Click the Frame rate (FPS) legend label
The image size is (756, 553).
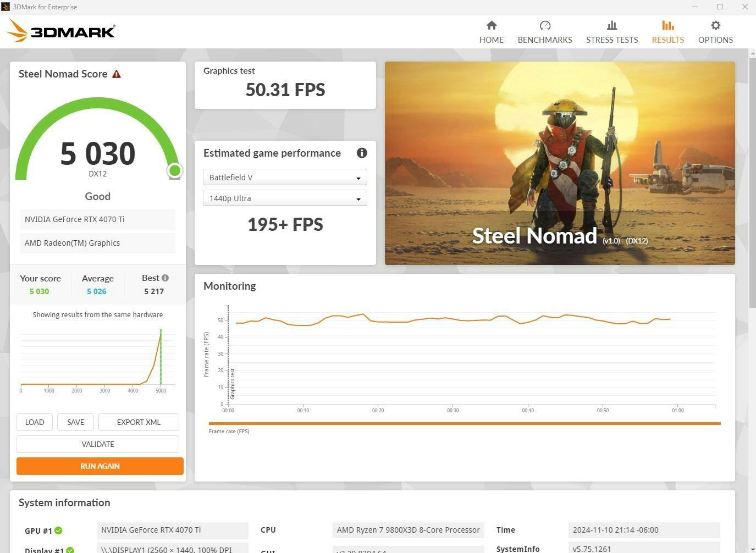coord(229,432)
